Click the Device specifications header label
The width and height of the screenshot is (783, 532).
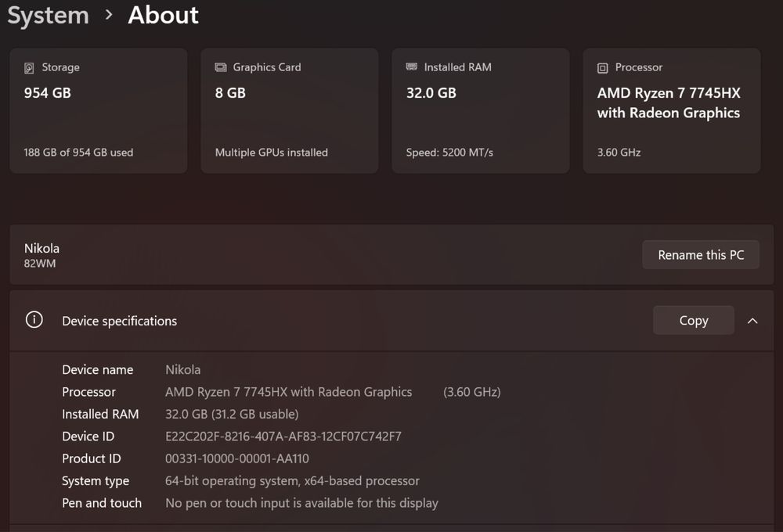119,321
